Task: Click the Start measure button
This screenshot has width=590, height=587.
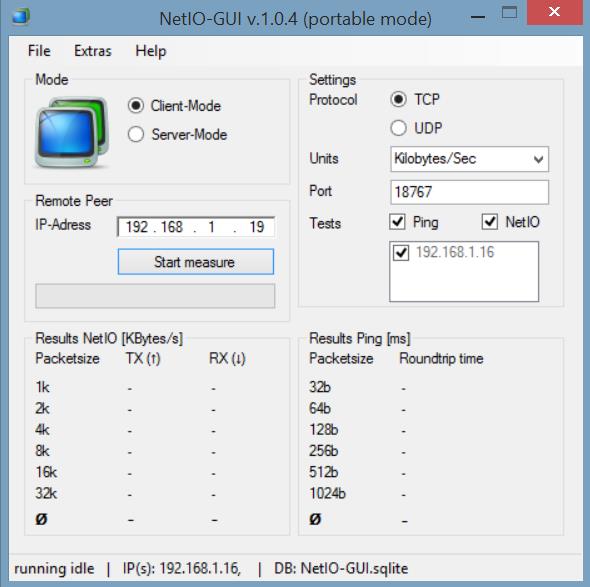Action: (x=196, y=262)
